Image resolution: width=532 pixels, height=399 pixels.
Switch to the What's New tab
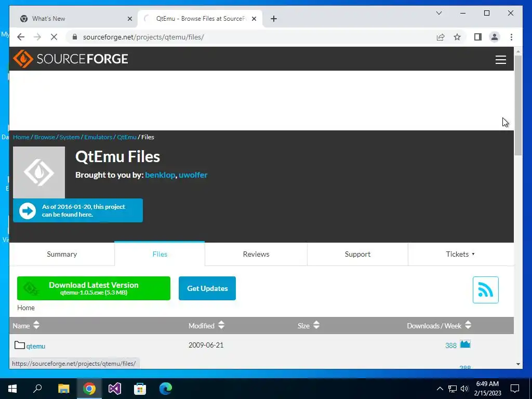click(73, 19)
